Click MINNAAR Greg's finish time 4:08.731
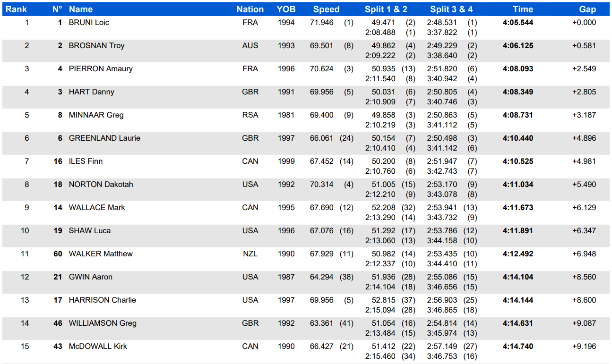The image size is (612, 364). [518, 115]
